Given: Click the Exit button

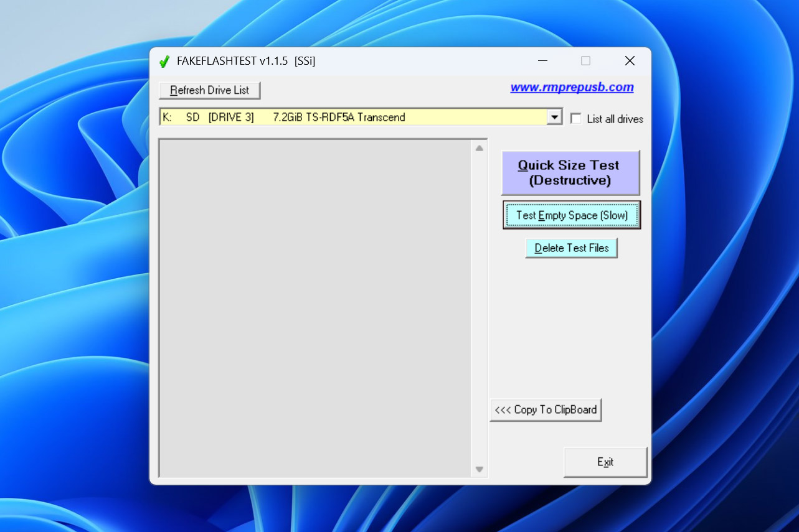Looking at the screenshot, I should [605, 462].
